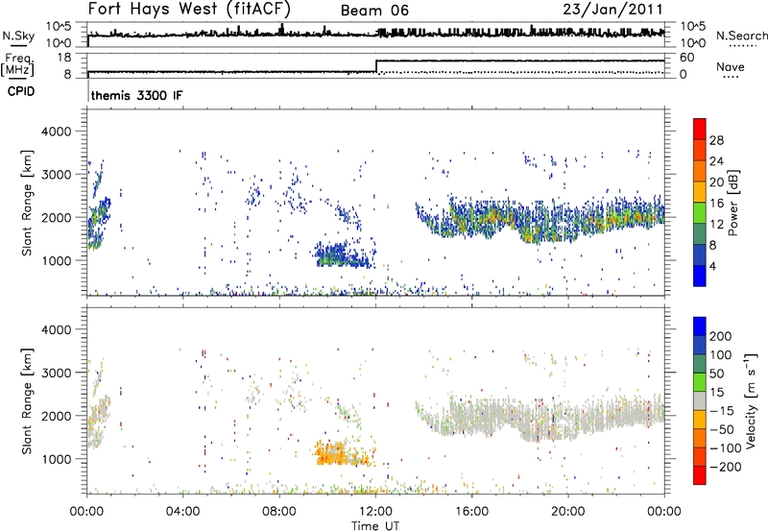The width and height of the screenshot is (768, 532).
Task: Click the "-100" label on Velocity colorbar
Action: pyautogui.click(x=726, y=448)
